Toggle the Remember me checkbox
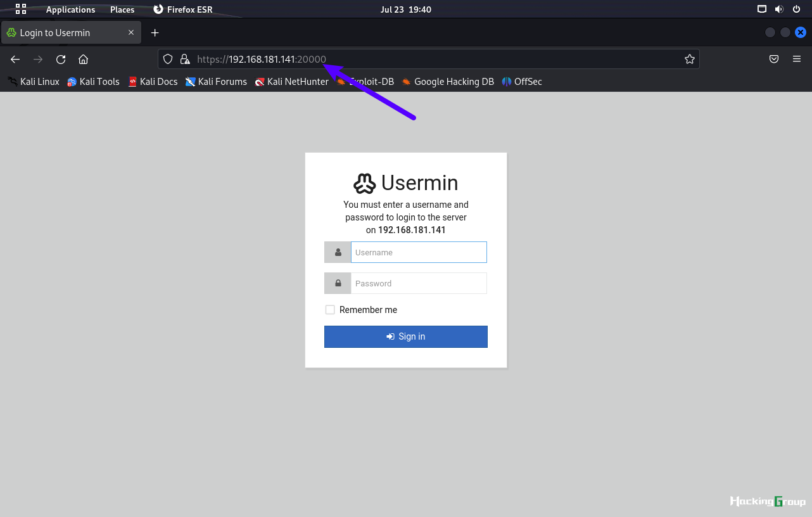Screen dimensions: 812x517 pos(330,310)
